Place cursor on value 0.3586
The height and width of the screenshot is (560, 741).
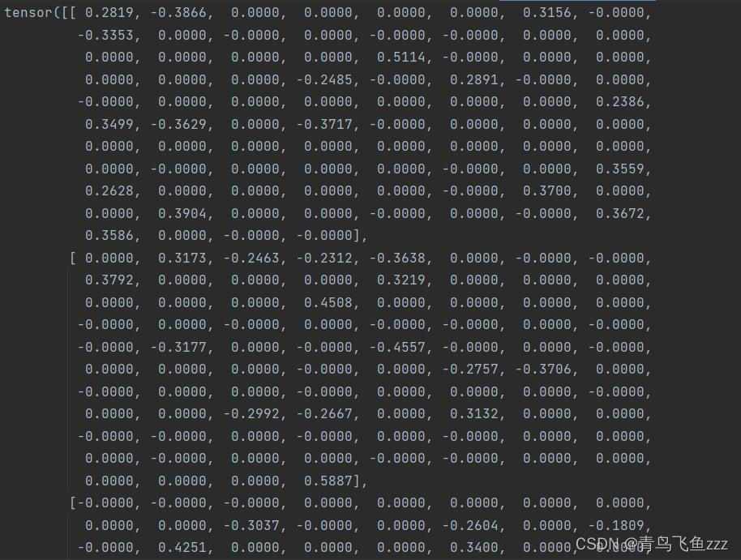click(109, 235)
